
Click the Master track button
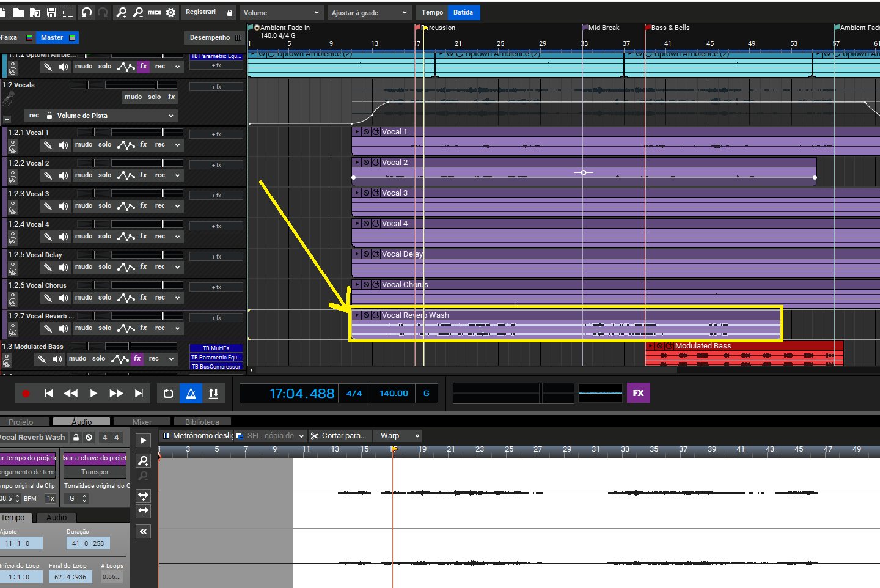pyautogui.click(x=57, y=37)
